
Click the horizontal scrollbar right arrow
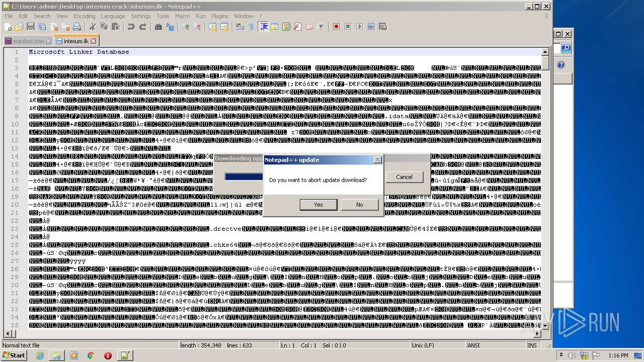[x=537, y=334]
